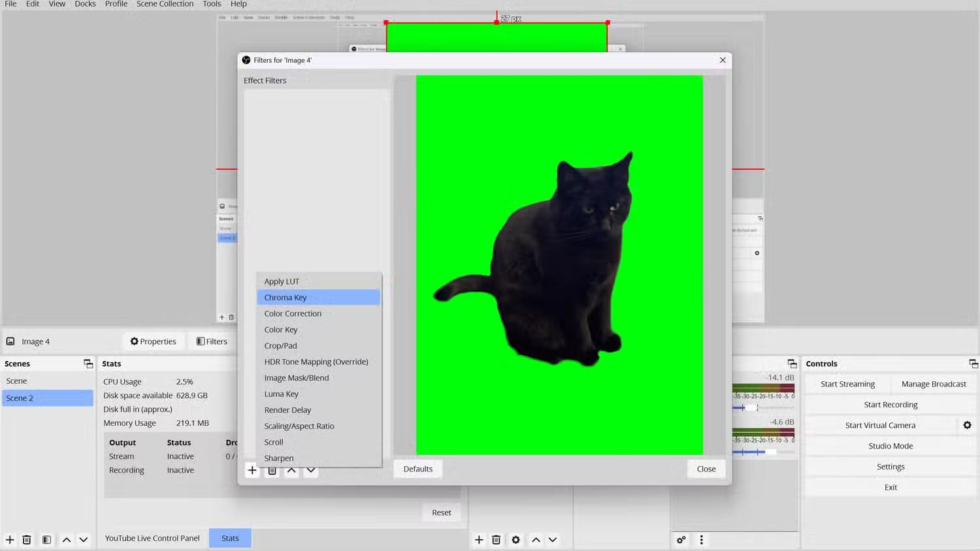Image resolution: width=980 pixels, height=551 pixels.
Task: Open scene filters icon in Scenes toolbar
Action: click(x=46, y=540)
